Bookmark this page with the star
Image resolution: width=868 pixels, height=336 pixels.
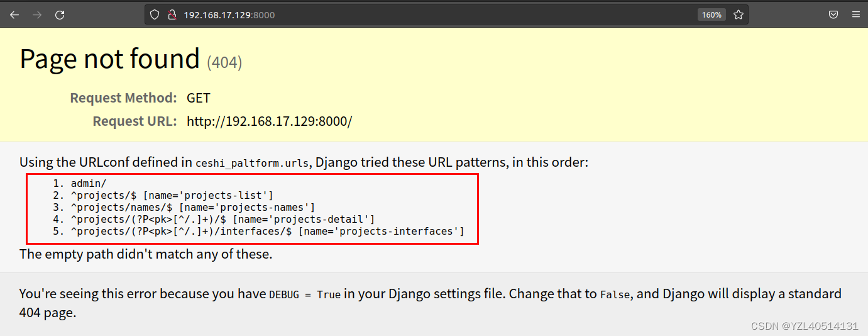(x=739, y=14)
